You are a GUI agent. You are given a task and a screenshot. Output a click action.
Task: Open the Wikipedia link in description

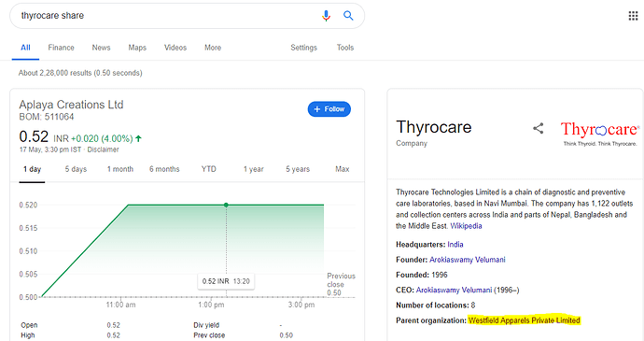tap(466, 226)
